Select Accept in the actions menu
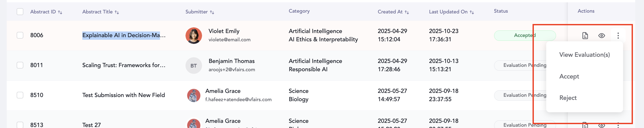This screenshot has width=644, height=128. coord(569,76)
